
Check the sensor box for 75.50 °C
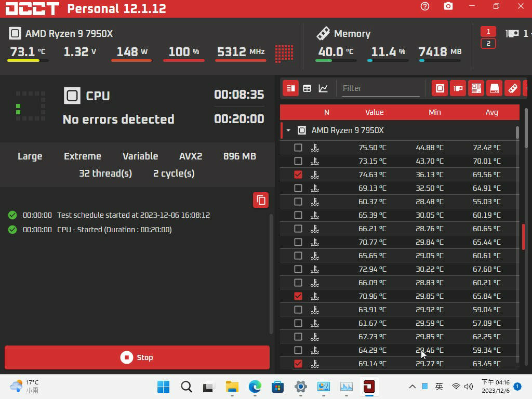[298, 148]
